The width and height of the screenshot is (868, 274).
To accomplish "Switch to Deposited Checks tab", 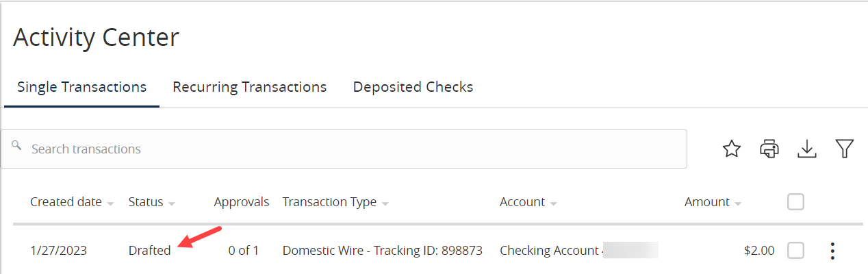I will [413, 87].
